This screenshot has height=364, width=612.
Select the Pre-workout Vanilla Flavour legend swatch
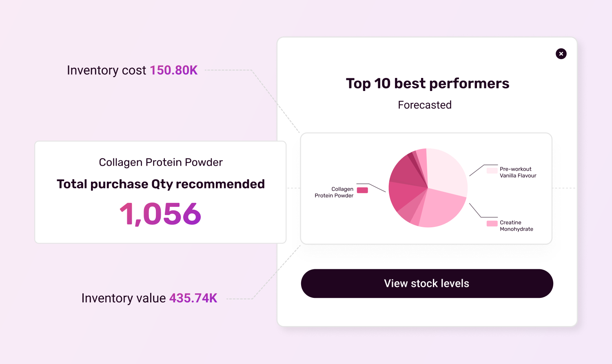coord(492,170)
